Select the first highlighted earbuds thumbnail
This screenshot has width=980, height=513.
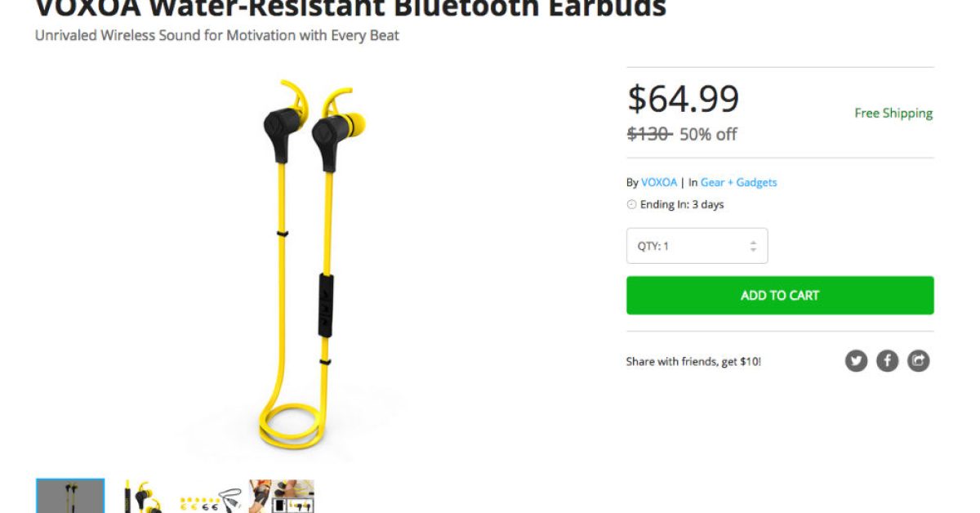70,496
